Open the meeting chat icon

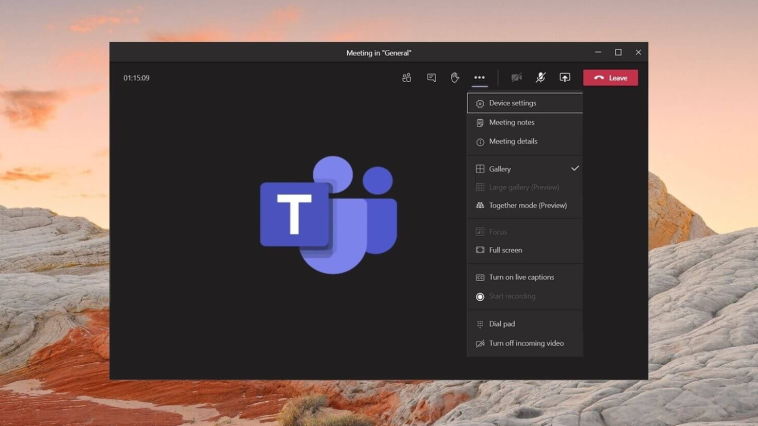pos(431,77)
